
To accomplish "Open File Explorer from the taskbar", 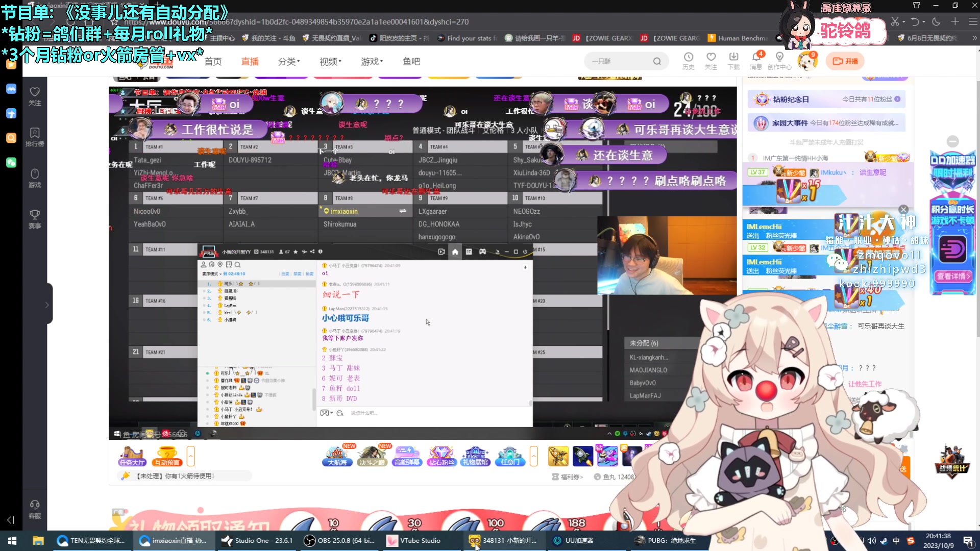I will coord(38,540).
